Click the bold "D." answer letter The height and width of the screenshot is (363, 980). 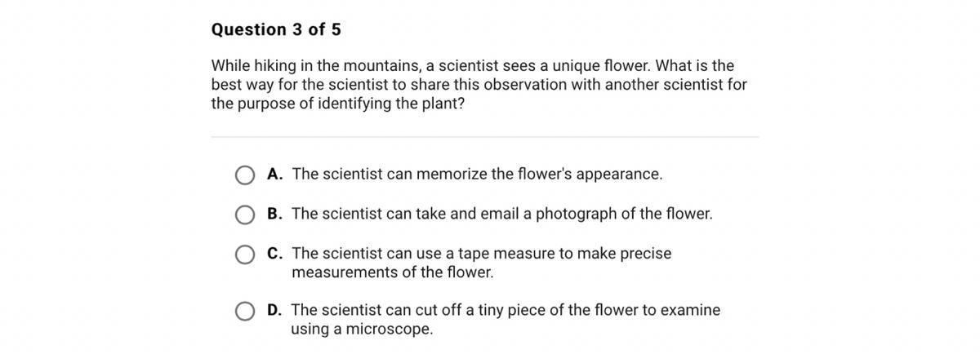275,310
